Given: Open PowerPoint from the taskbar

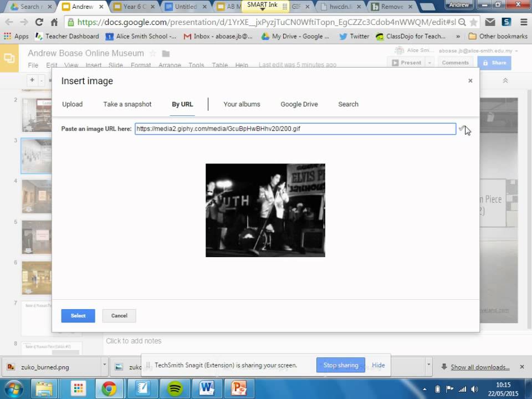Looking at the screenshot, I should coord(239,389).
